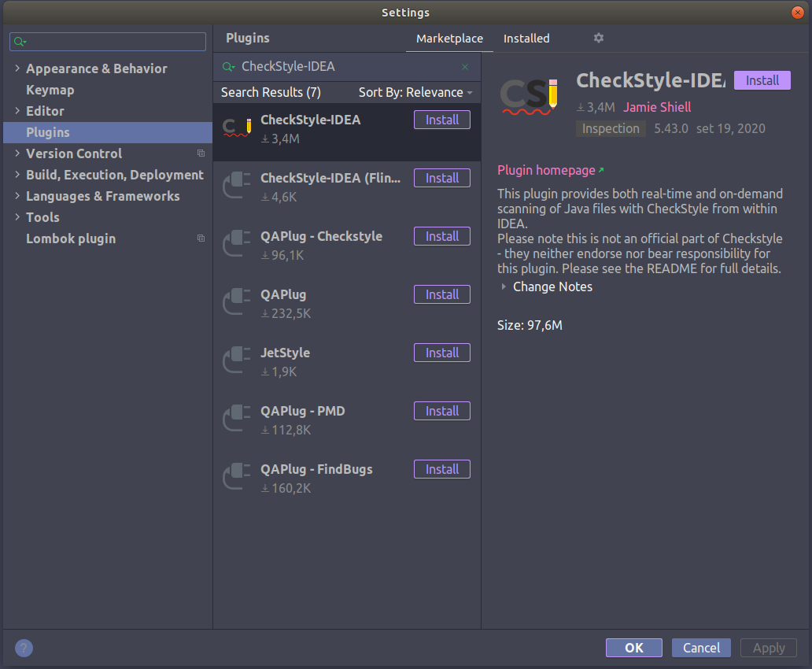812x669 pixels.
Task: Click the plug icon for JetStyle
Action: (x=237, y=360)
